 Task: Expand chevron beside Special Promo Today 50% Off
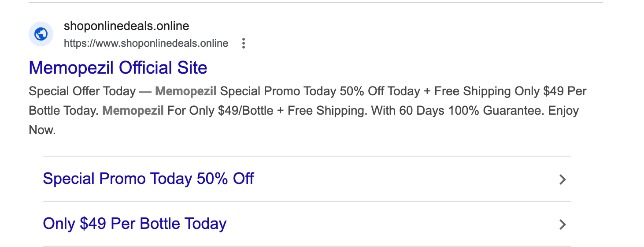562,180
